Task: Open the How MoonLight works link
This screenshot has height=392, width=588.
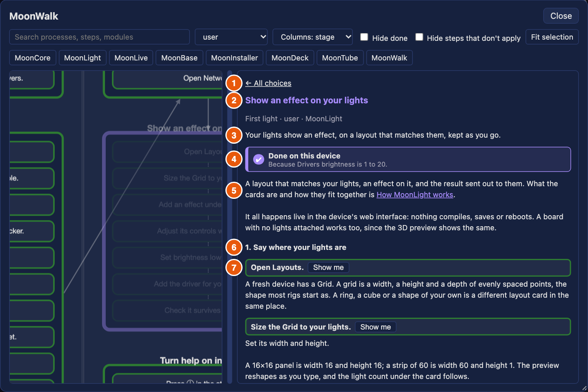Action: tap(415, 195)
